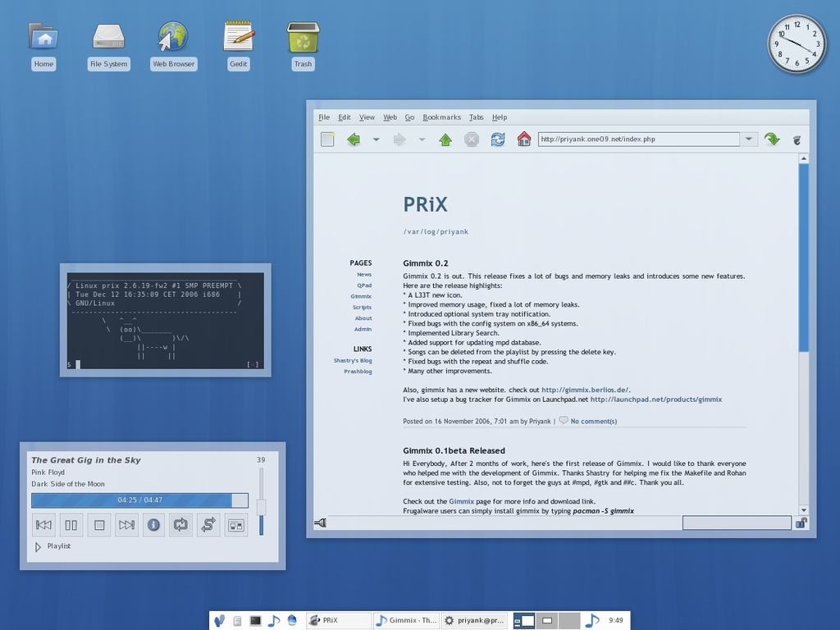The image size is (840, 630).
Task: Open the No comment(s) link
Action: pos(594,422)
